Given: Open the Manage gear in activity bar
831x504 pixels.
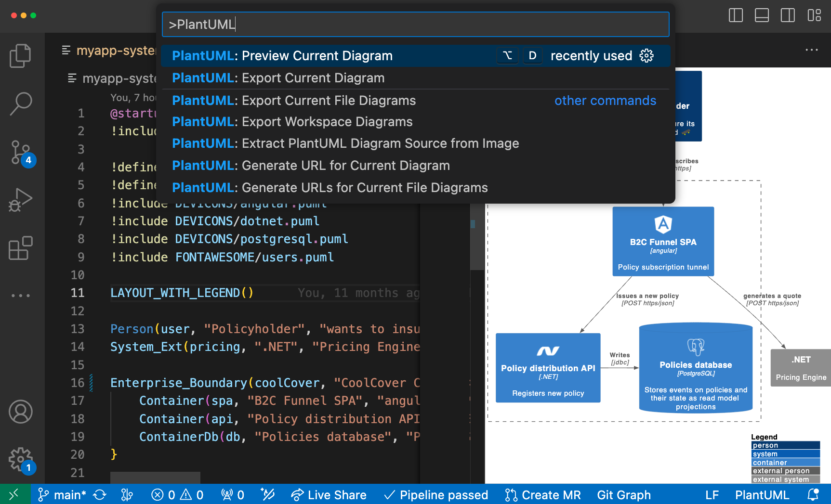Looking at the screenshot, I should click(x=22, y=460).
